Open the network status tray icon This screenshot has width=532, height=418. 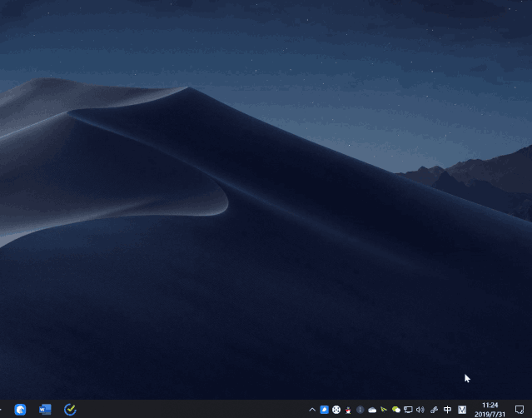pyautogui.click(x=408, y=410)
